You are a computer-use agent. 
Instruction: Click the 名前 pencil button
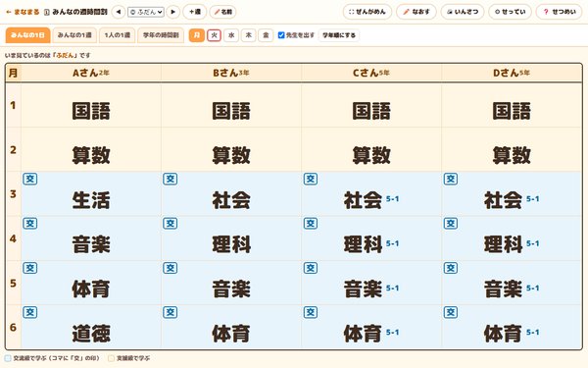[x=223, y=12]
